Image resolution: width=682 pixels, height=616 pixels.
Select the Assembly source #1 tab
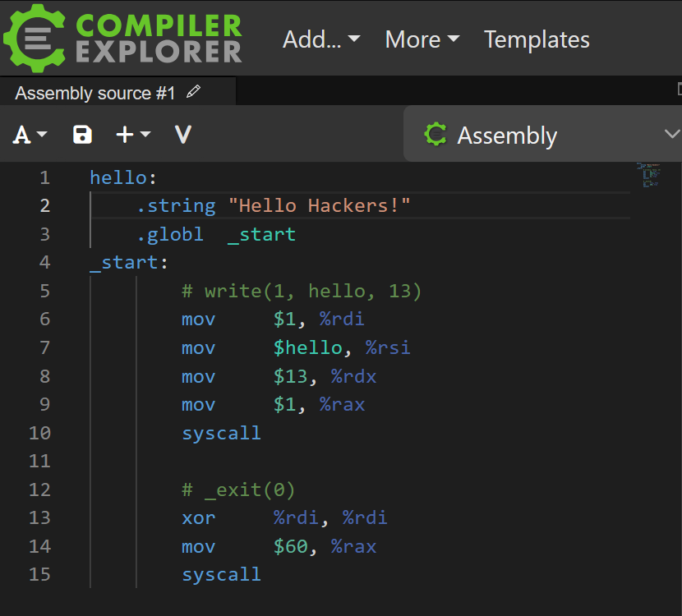pos(94,93)
